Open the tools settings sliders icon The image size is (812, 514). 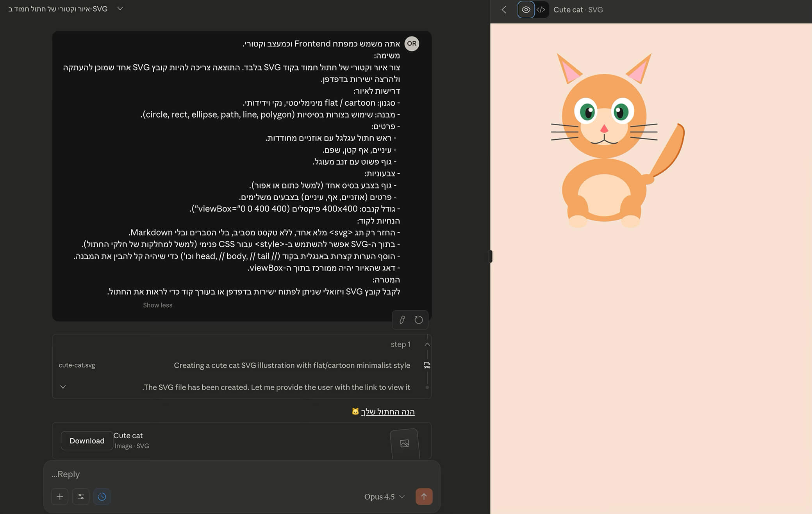[x=81, y=496]
